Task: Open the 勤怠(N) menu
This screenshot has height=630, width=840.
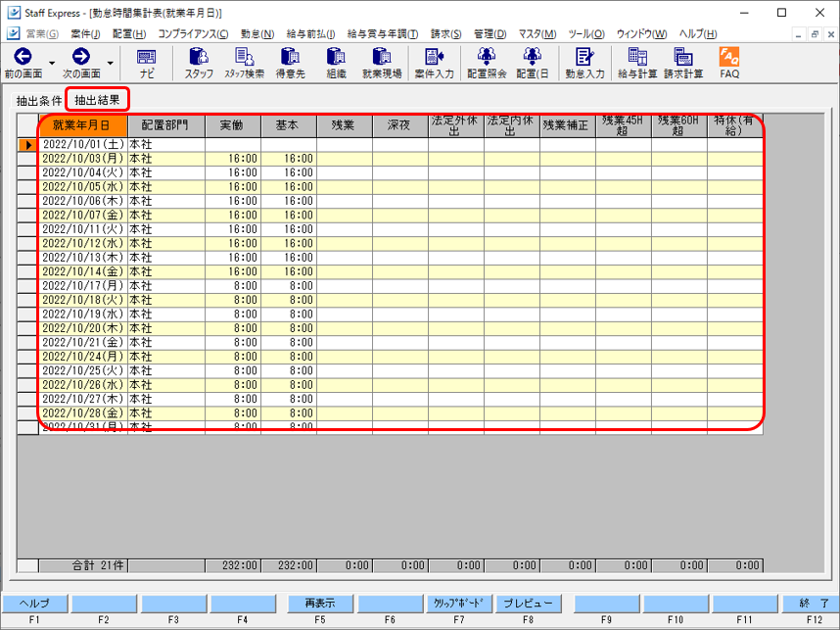Action: (x=257, y=33)
